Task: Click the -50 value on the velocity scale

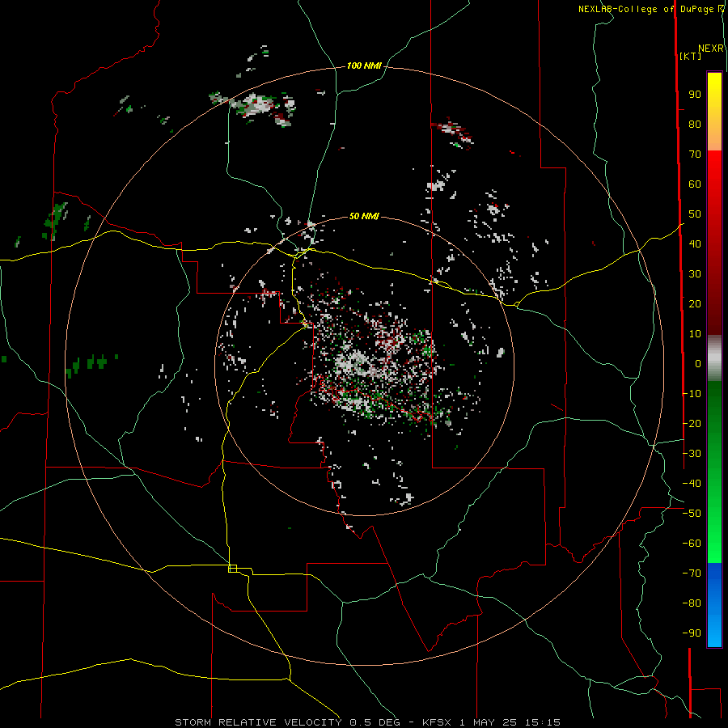Action: click(x=692, y=514)
